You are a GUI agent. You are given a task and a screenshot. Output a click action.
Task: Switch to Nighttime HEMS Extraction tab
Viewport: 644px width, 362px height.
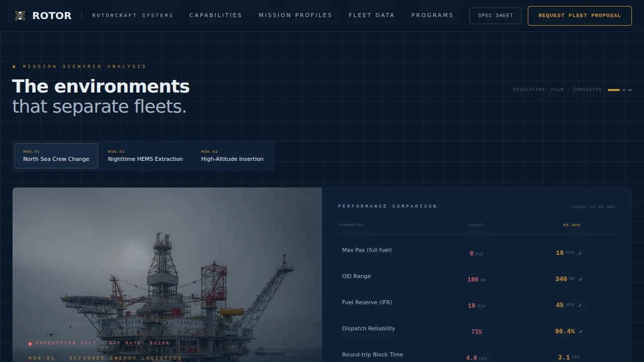(x=145, y=156)
